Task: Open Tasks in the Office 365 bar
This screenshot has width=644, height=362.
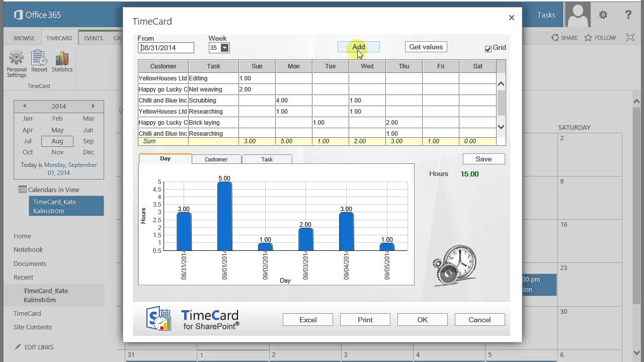Action: 546,15
